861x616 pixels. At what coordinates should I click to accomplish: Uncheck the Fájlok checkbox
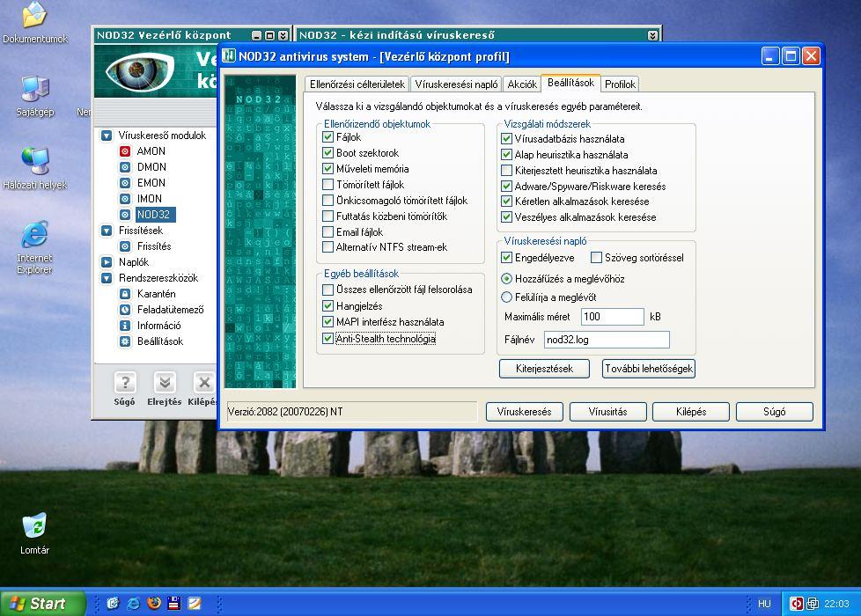pyautogui.click(x=327, y=137)
